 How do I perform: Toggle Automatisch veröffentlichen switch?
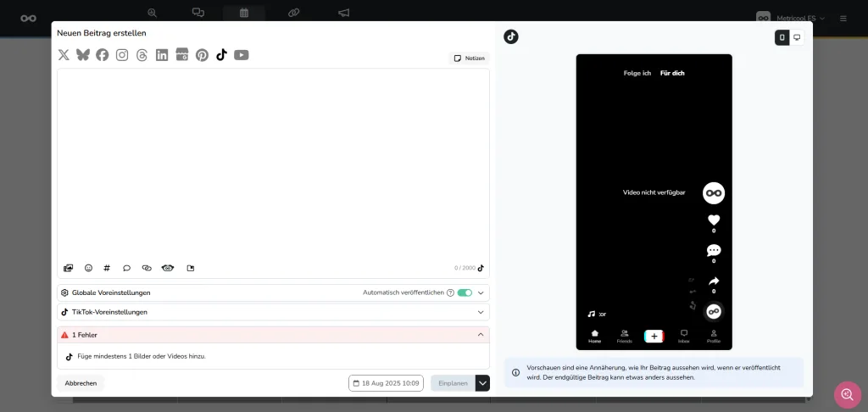465,292
